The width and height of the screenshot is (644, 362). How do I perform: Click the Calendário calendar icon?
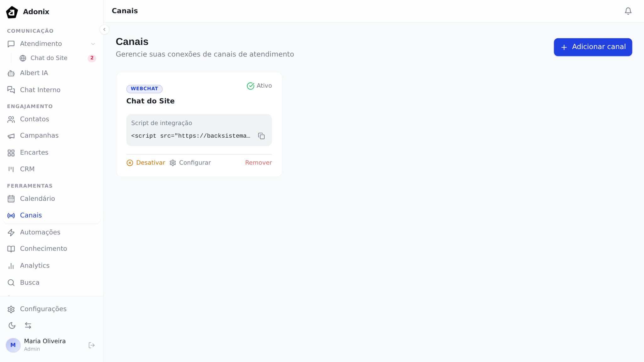(x=11, y=199)
